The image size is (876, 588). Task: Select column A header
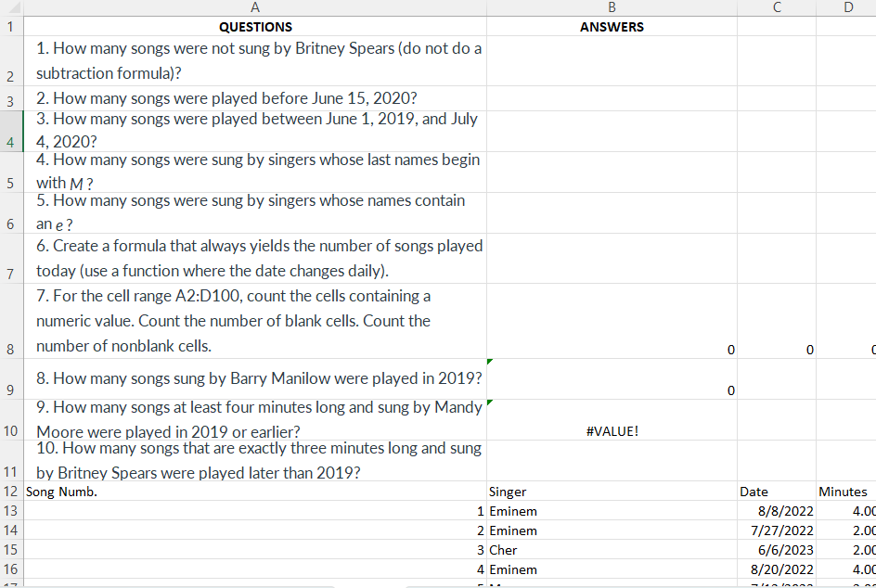pos(254,7)
